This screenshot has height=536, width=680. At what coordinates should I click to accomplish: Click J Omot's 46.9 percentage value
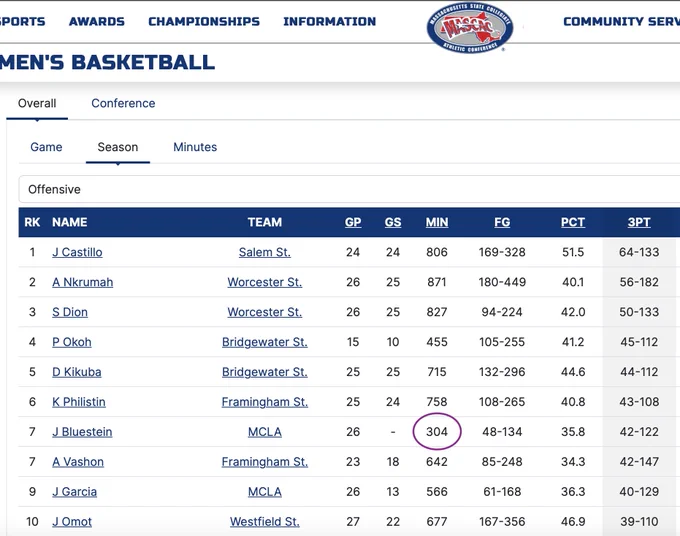(573, 522)
